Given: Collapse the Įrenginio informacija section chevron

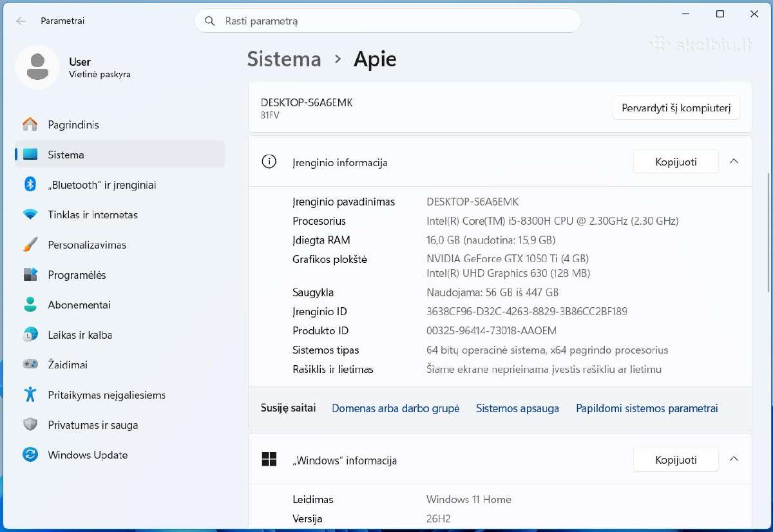Looking at the screenshot, I should pos(734,162).
